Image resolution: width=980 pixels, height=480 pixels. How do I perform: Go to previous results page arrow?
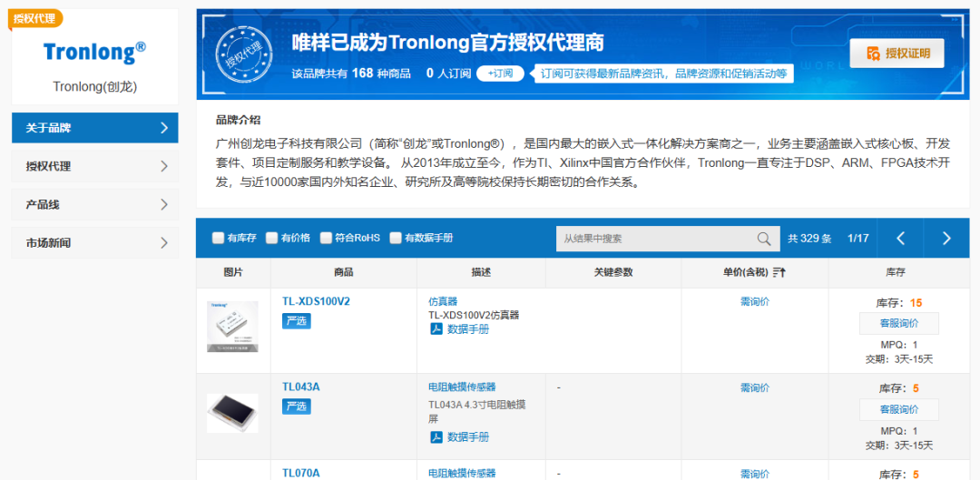[901, 238]
